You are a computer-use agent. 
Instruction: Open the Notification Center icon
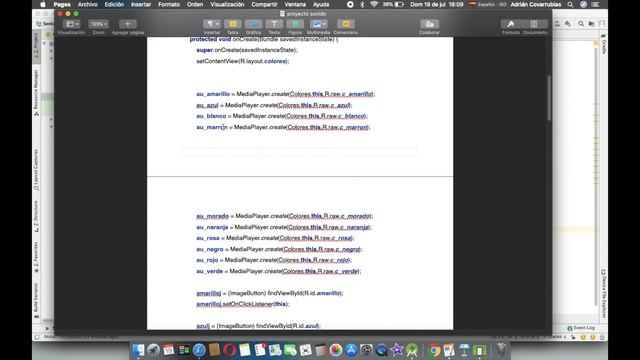click(x=596, y=4)
